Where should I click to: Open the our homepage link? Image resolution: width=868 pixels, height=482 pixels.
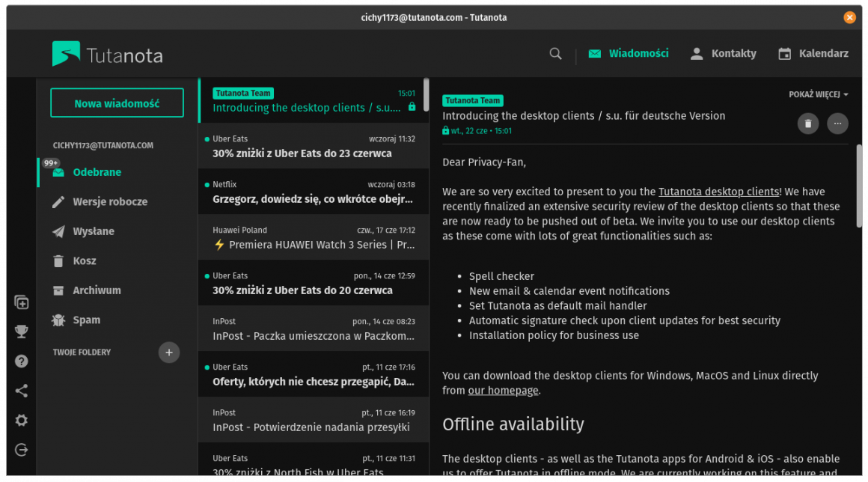coord(503,391)
